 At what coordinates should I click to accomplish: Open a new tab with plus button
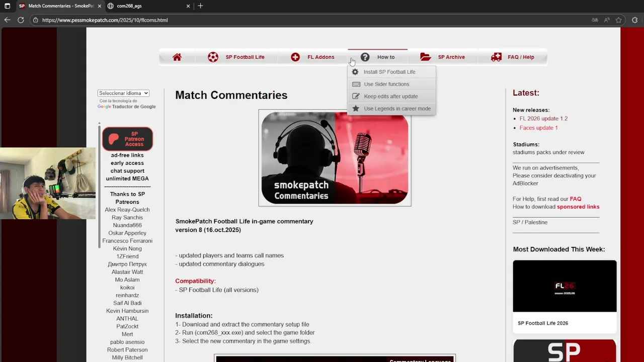point(200,6)
